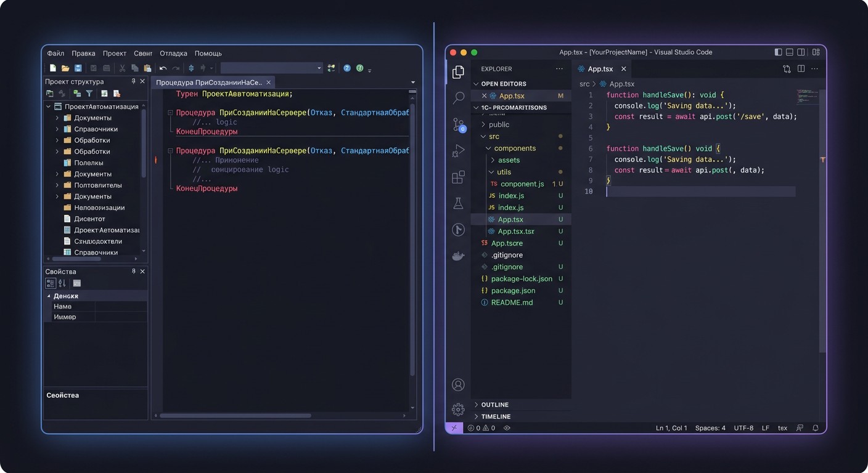Collapse the first Процедура ПриСозданииНаСервере code block
Viewport: 868px width, 473px height.
(170, 113)
